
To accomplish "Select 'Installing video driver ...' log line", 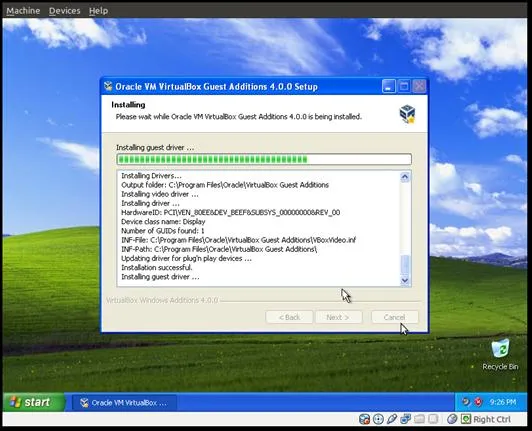I will (160, 194).
